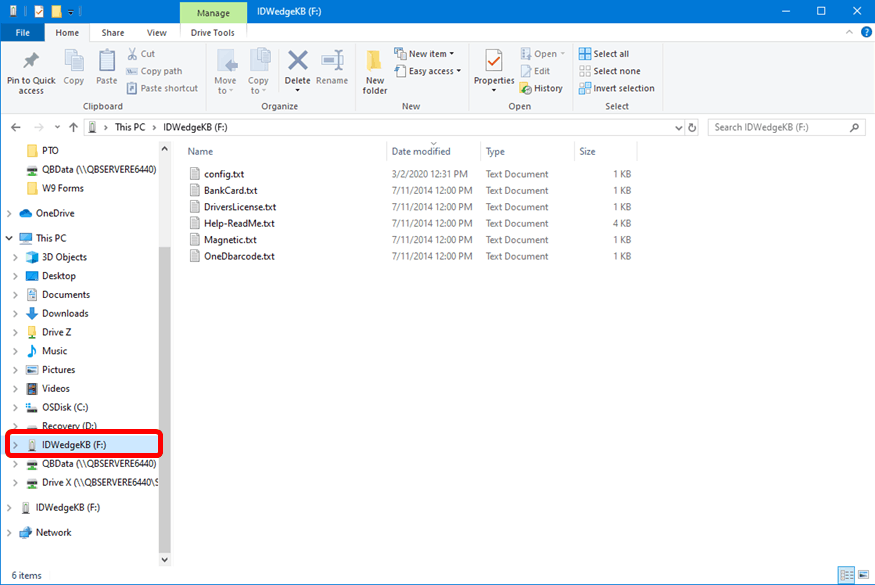Expand the 3D Objects node

coord(15,257)
